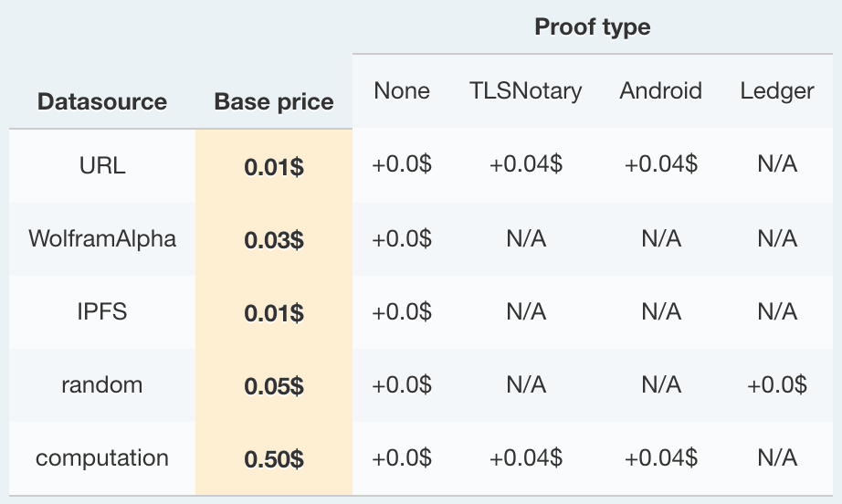The height and width of the screenshot is (504, 842).
Task: Click the Base price column header
Action: 274,101
